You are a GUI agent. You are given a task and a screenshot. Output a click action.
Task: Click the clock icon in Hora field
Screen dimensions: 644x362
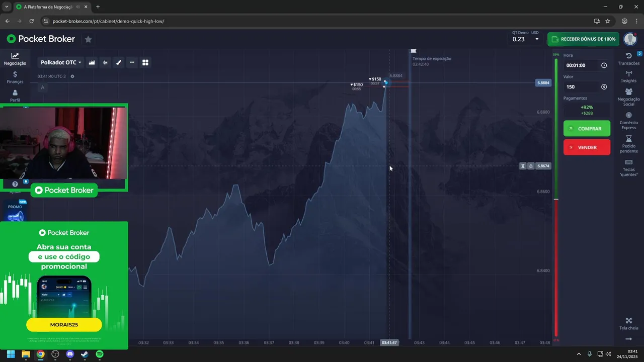(x=604, y=65)
